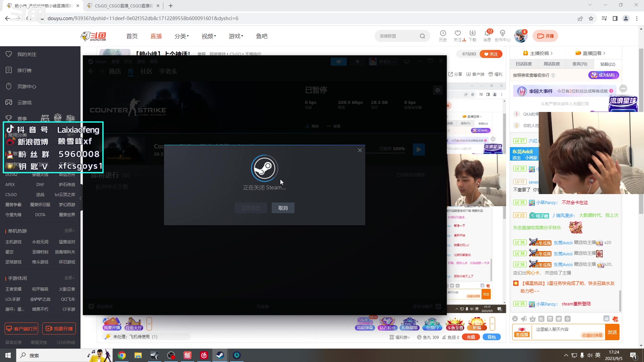Open 钻石粉丝 icon below the player
The image size is (644, 362).
point(387,323)
